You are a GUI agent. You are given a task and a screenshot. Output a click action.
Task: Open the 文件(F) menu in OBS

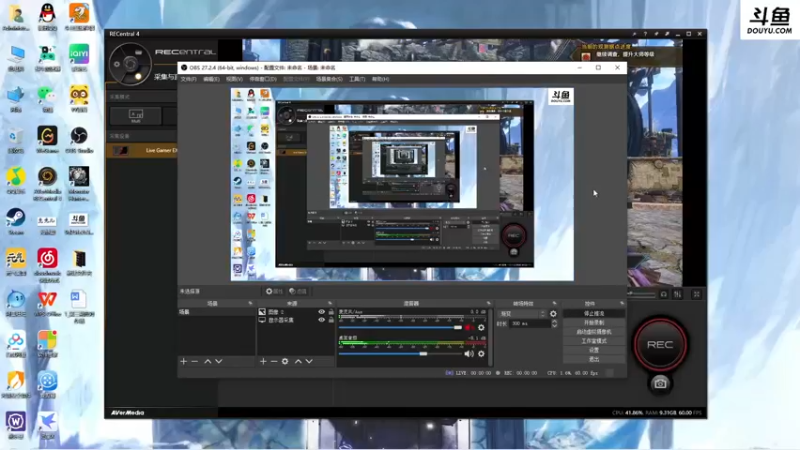click(188, 79)
